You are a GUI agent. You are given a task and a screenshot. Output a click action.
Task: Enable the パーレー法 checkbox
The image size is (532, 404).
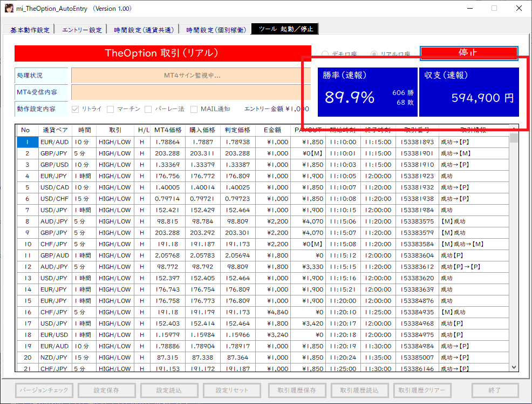[x=148, y=109]
